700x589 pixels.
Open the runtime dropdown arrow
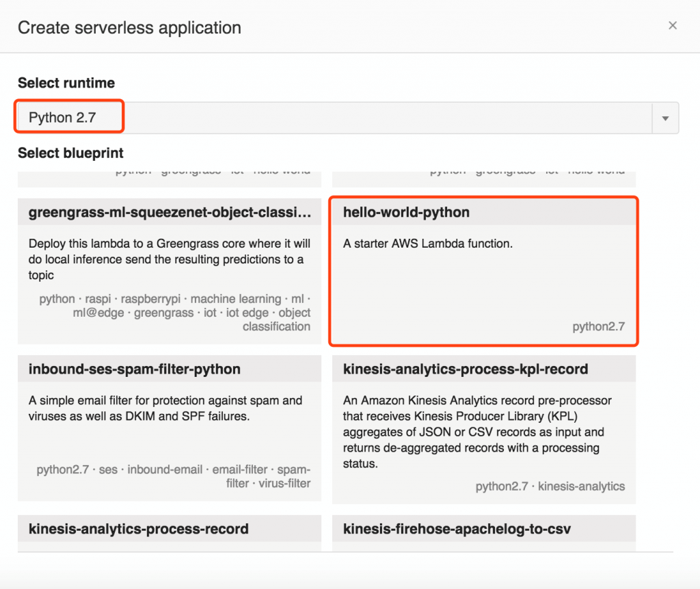click(x=665, y=118)
